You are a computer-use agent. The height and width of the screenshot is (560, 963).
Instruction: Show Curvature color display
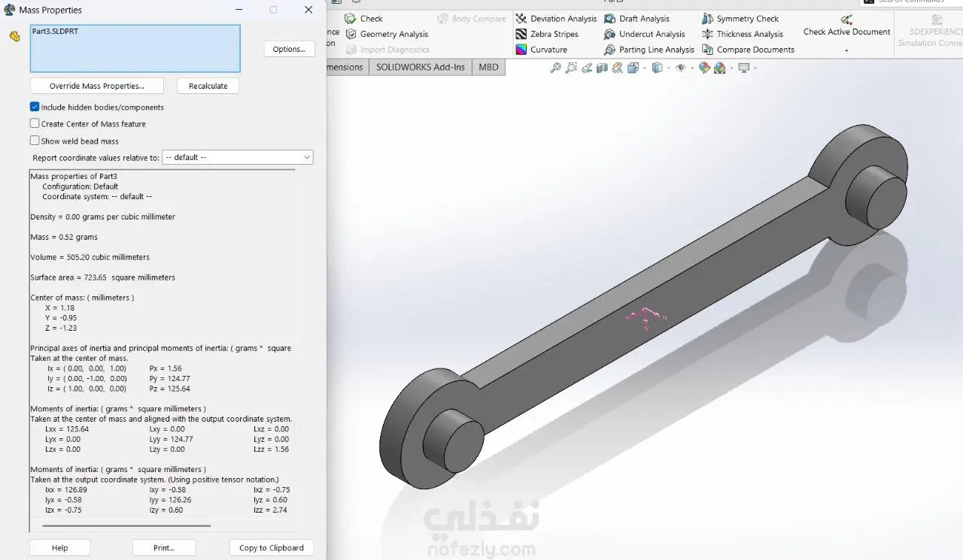542,50
